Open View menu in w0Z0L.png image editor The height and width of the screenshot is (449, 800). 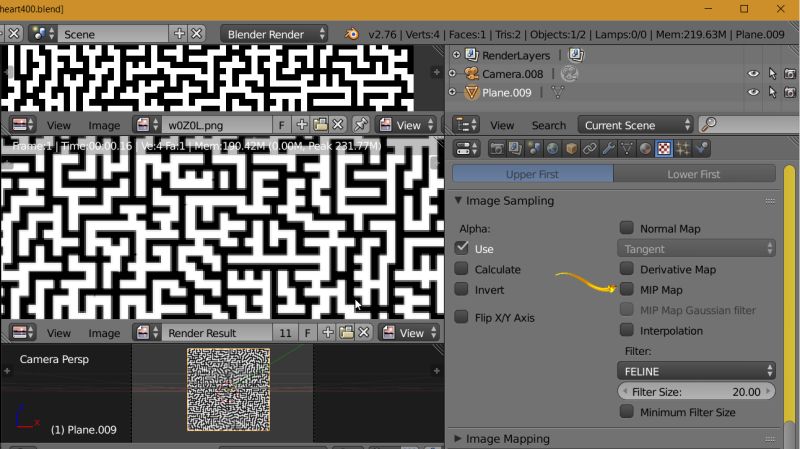pos(59,126)
